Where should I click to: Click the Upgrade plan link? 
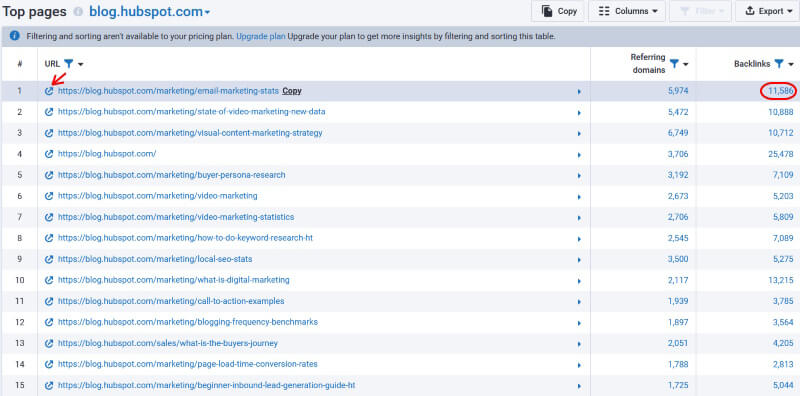(261, 36)
